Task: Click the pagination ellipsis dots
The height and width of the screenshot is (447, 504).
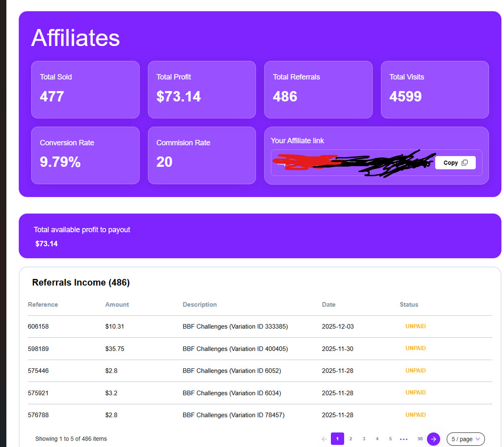Action: coord(403,439)
